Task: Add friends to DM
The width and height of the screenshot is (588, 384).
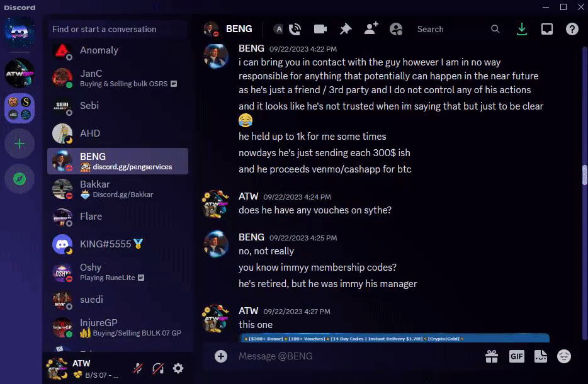Action: [x=371, y=29]
